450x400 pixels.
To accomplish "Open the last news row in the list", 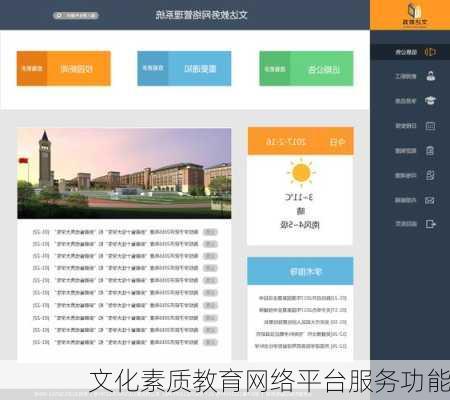I will click(x=125, y=342).
